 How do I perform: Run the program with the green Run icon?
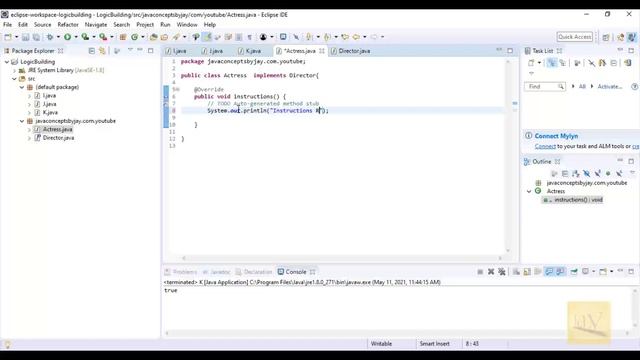pos(67,37)
